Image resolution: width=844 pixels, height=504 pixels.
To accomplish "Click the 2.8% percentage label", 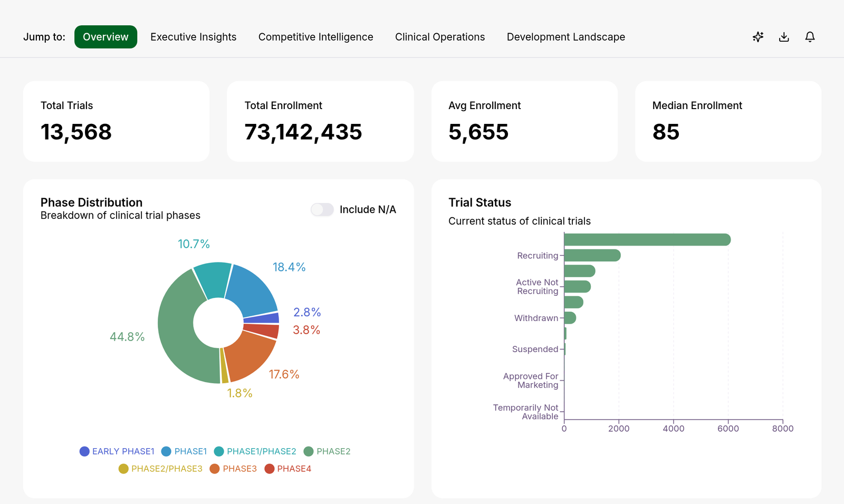I will [x=307, y=312].
